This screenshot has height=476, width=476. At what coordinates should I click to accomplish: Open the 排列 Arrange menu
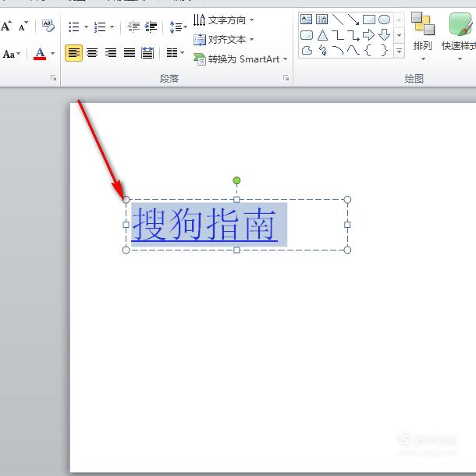[423, 36]
